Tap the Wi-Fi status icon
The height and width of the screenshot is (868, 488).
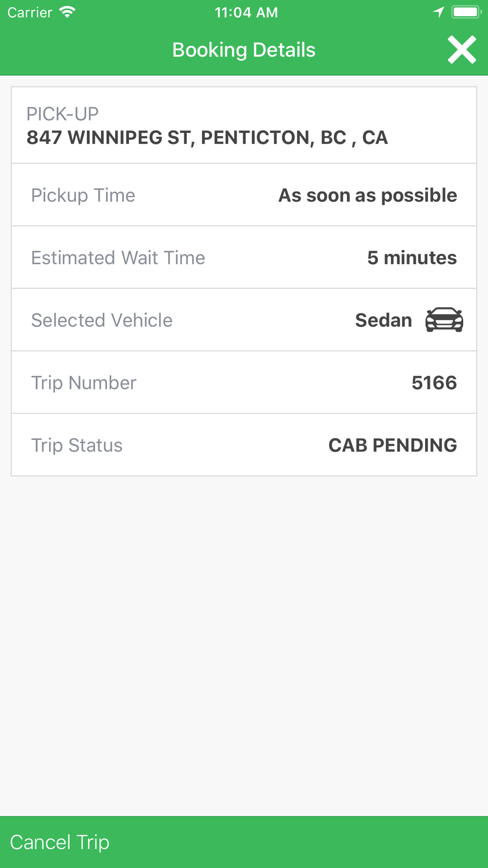67,12
